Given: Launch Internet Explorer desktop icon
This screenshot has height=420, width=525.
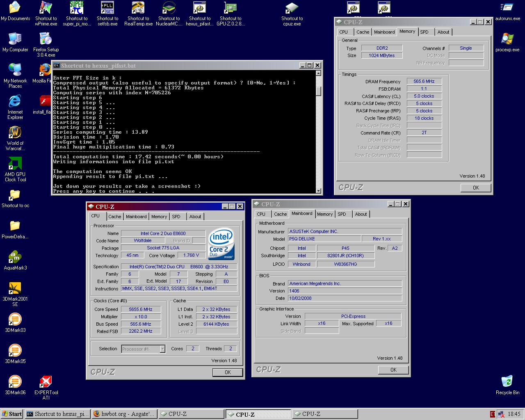Looking at the screenshot, I should pos(15,107).
